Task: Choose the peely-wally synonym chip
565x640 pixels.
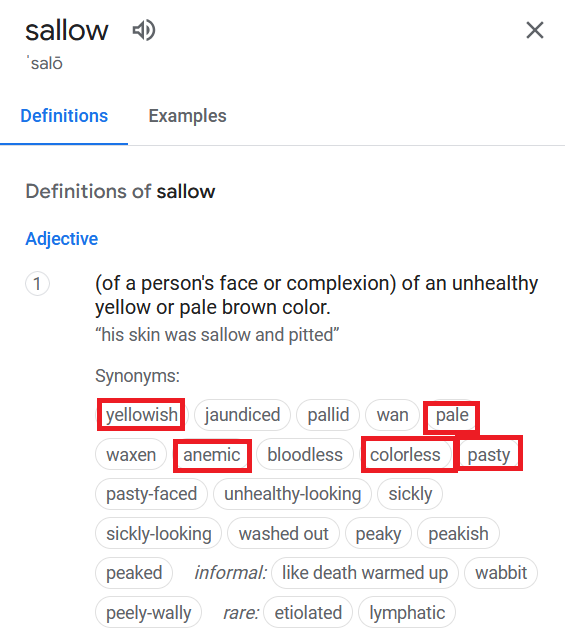Action: pyautogui.click(x=149, y=612)
